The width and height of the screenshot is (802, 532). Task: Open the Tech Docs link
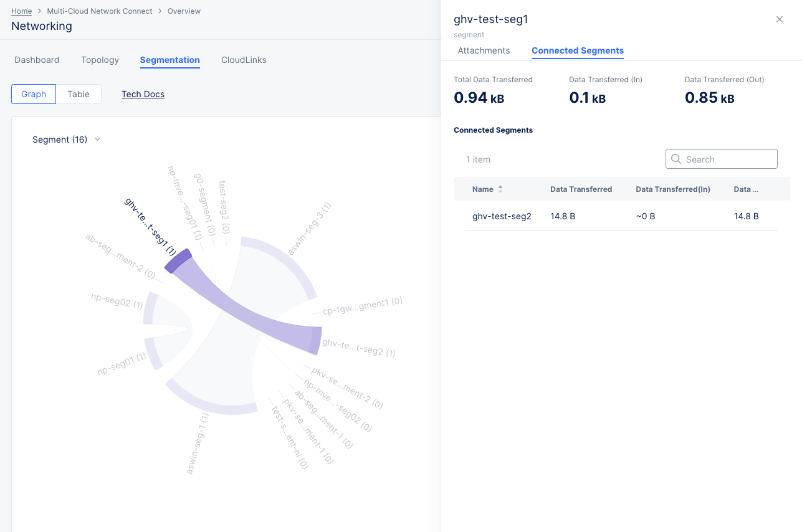[x=143, y=94]
